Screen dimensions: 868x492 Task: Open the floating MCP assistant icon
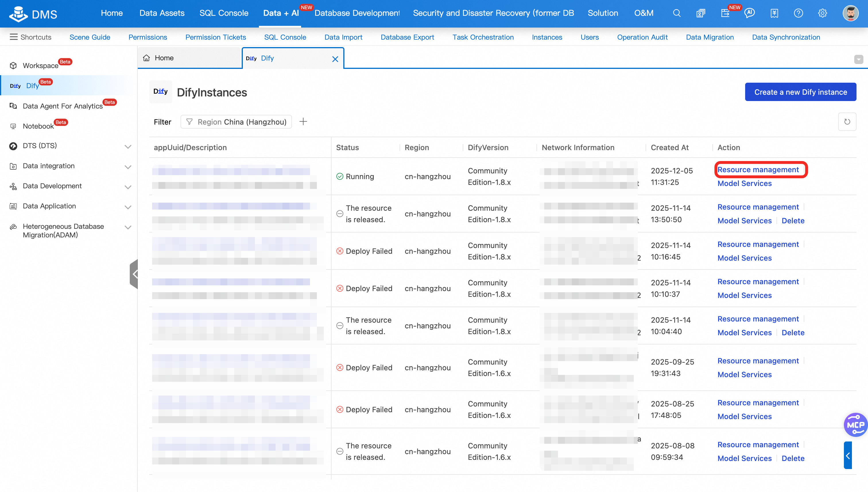[855, 425]
